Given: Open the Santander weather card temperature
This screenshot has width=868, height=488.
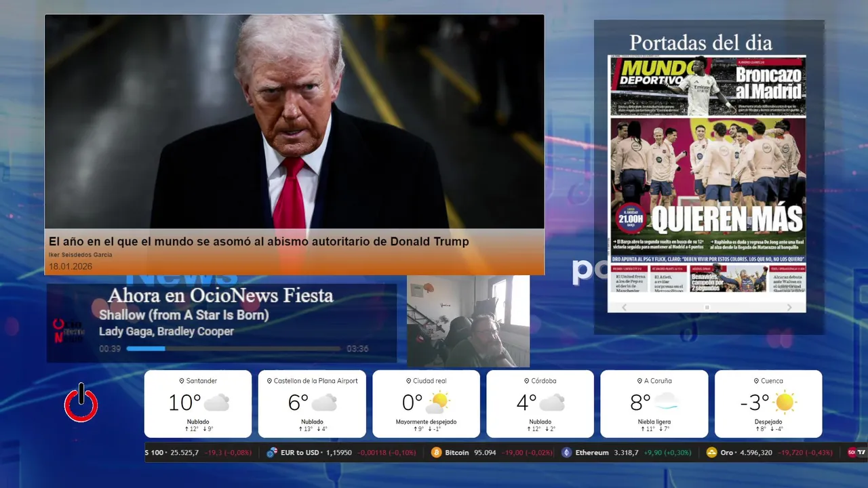Looking at the screenshot, I should coord(184,403).
